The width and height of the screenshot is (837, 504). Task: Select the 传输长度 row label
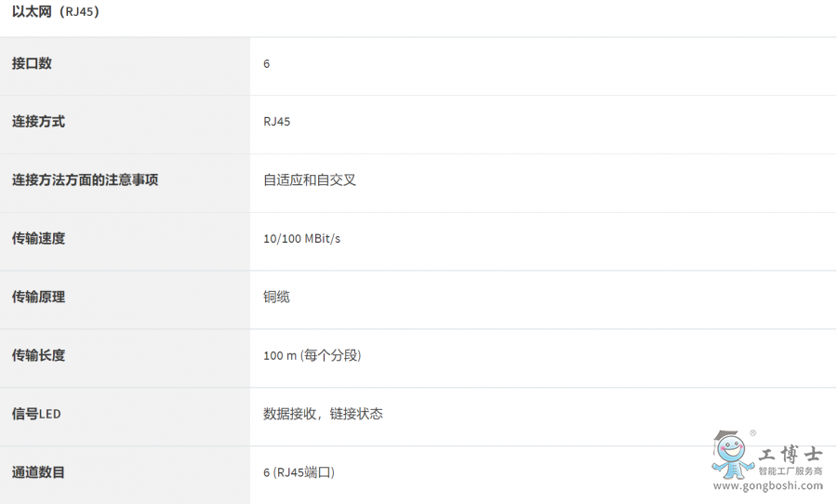(x=38, y=355)
